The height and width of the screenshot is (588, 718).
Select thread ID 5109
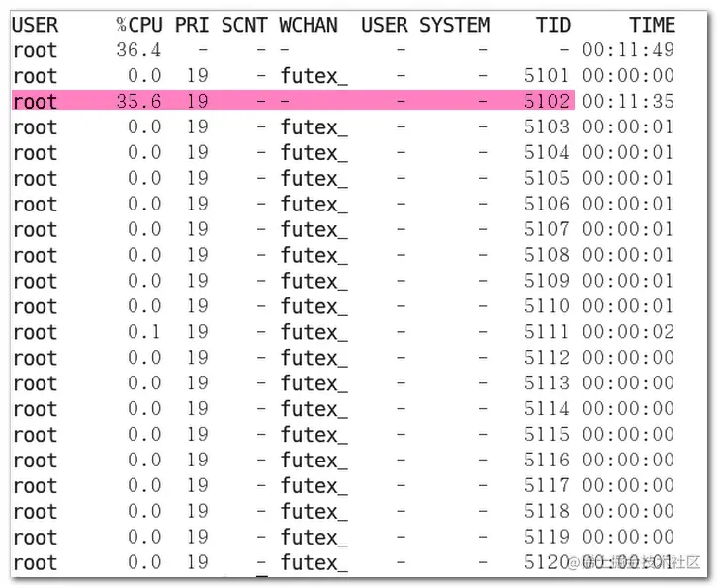(x=547, y=281)
